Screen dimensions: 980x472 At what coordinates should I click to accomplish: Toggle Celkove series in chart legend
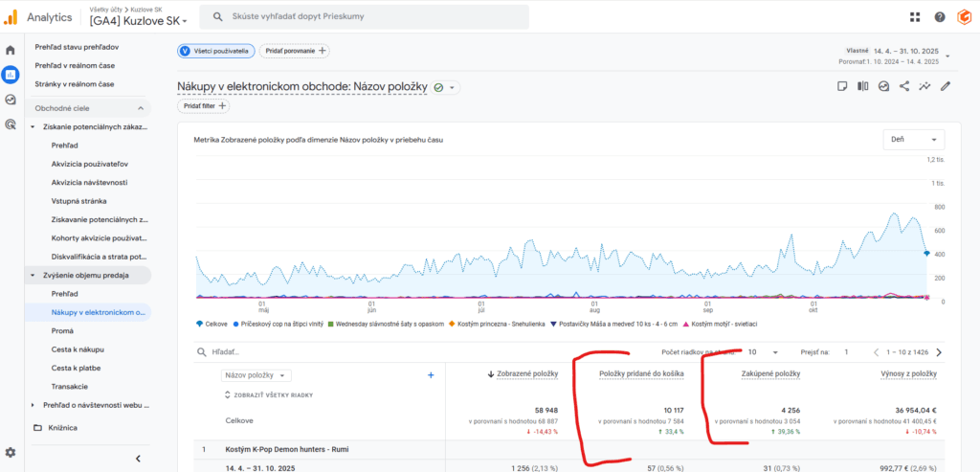tap(211, 324)
